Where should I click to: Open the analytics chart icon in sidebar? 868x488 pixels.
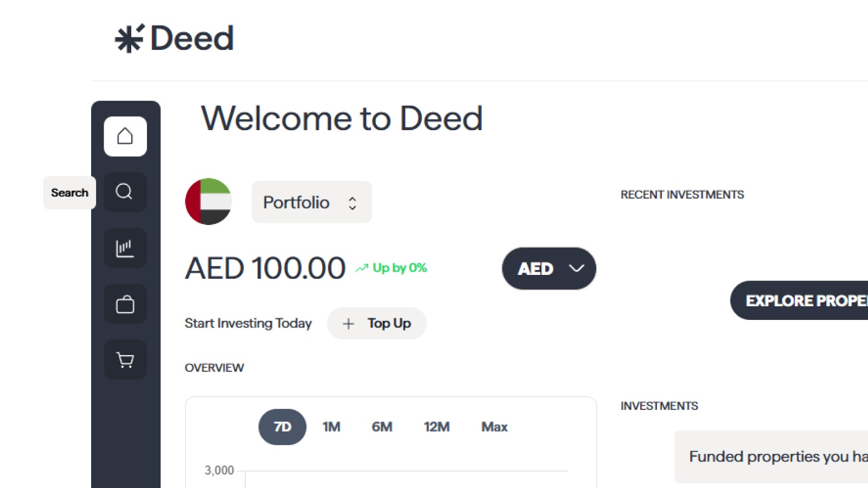125,248
